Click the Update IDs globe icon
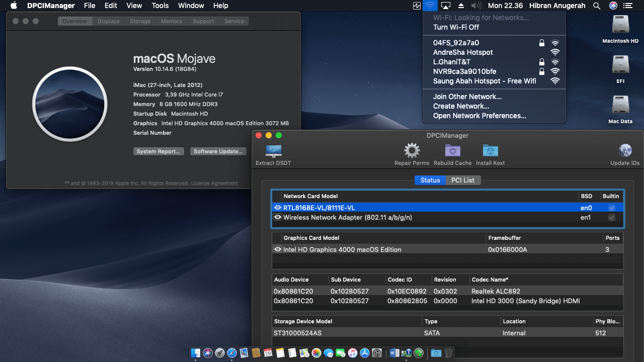This screenshot has width=644, height=362. pyautogui.click(x=625, y=150)
